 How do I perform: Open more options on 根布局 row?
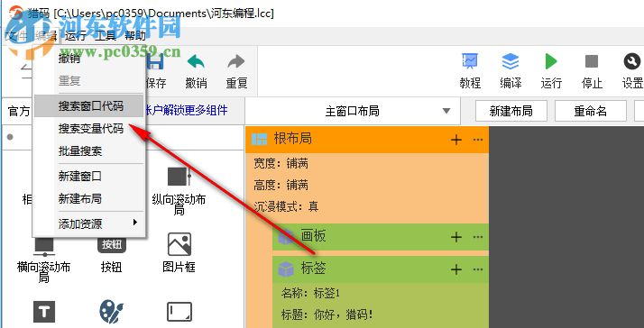tap(478, 140)
